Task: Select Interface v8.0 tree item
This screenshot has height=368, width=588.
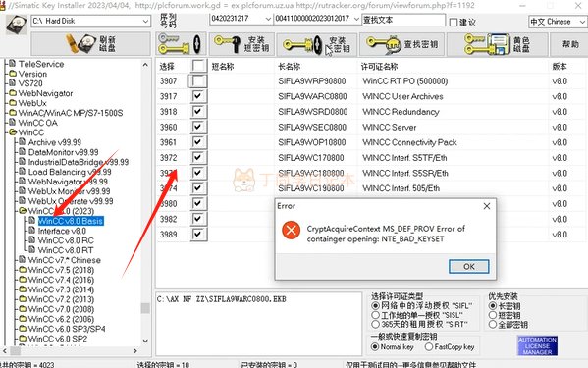Action: [x=62, y=231]
